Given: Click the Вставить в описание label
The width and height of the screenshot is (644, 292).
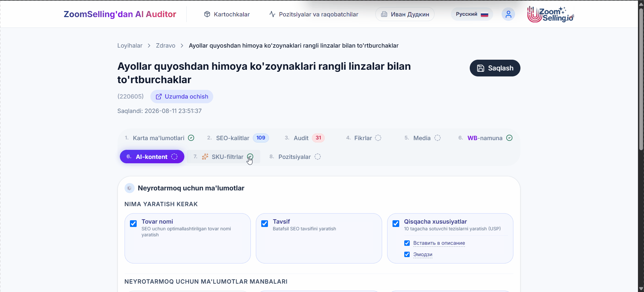Looking at the screenshot, I should click(x=439, y=243).
